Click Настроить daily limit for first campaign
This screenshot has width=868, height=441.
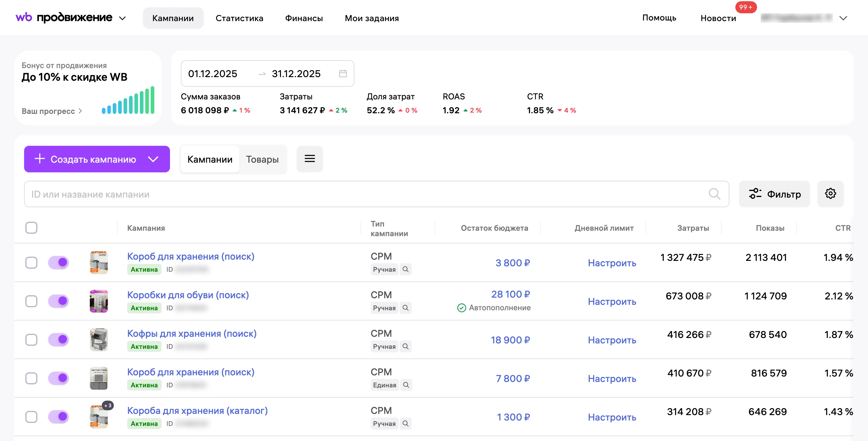point(612,263)
